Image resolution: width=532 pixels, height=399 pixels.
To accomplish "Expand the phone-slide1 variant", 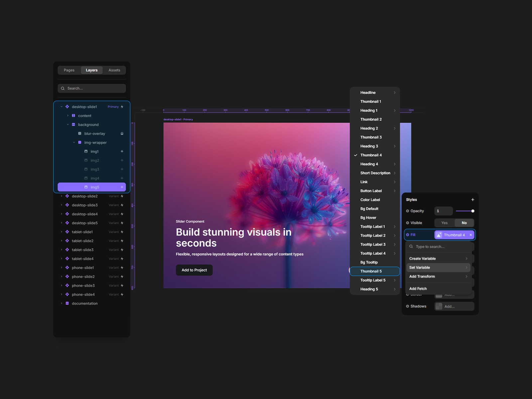I will coord(62,268).
